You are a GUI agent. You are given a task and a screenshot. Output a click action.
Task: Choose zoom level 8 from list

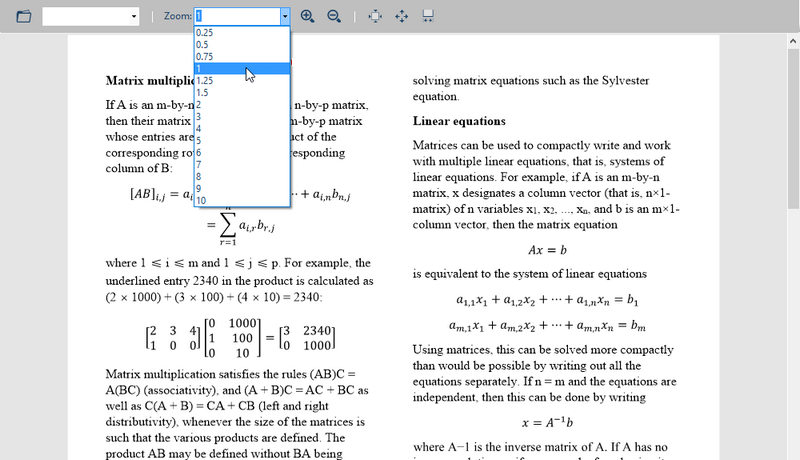pyautogui.click(x=242, y=176)
